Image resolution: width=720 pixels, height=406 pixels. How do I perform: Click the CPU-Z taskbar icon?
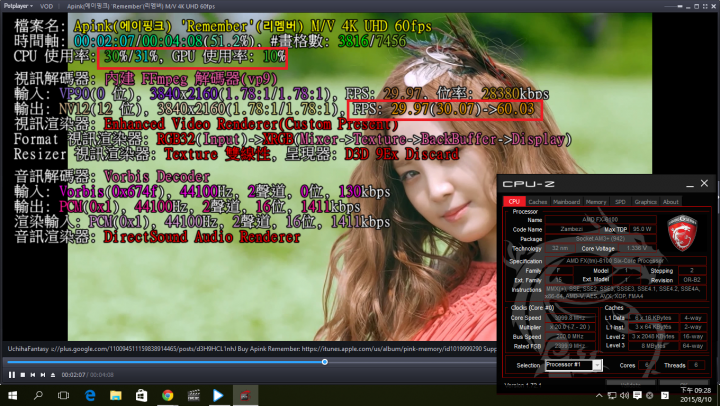tap(245, 395)
